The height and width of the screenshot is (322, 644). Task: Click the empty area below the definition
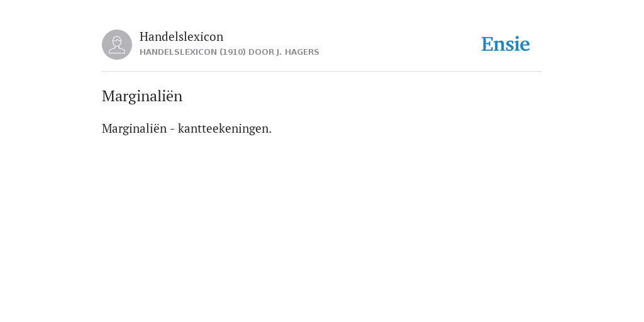(x=322, y=226)
